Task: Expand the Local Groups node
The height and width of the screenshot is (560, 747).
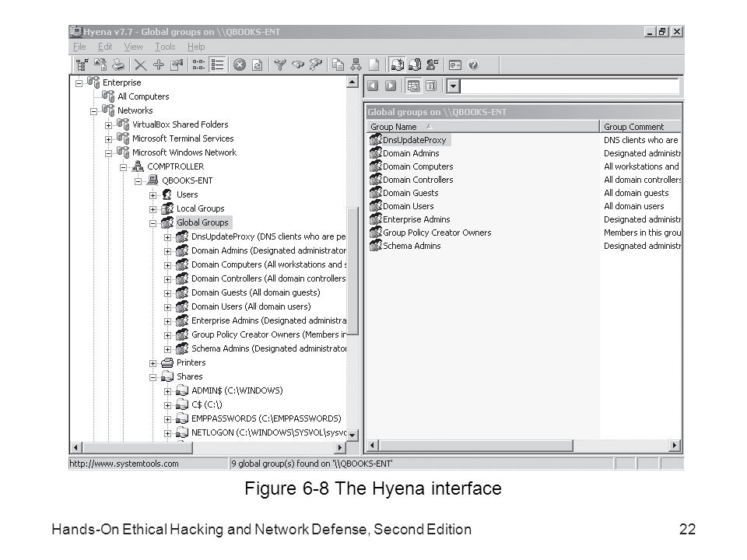Action: (153, 209)
